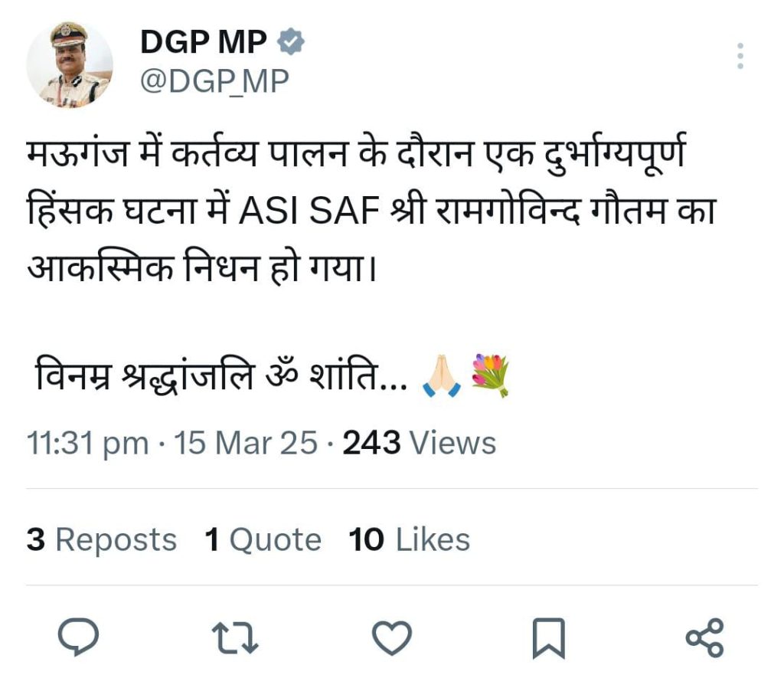The height and width of the screenshot is (688, 784).
Task: Click the 15 Mar 25 date
Action: 246,443
